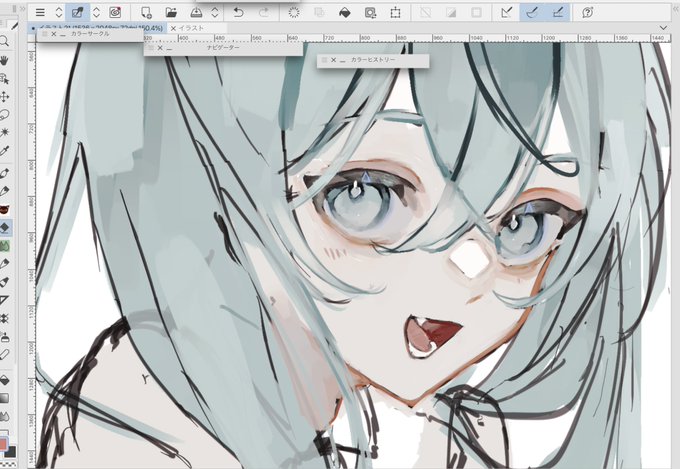
Task: Select the Pen tool in tool palette
Action: coord(4,173)
